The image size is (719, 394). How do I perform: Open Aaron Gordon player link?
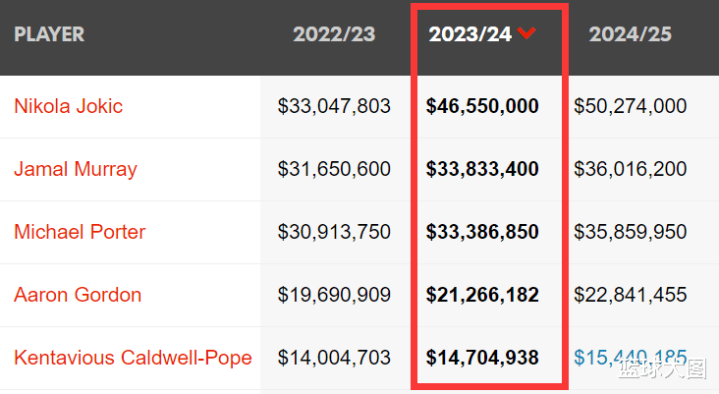(77, 295)
